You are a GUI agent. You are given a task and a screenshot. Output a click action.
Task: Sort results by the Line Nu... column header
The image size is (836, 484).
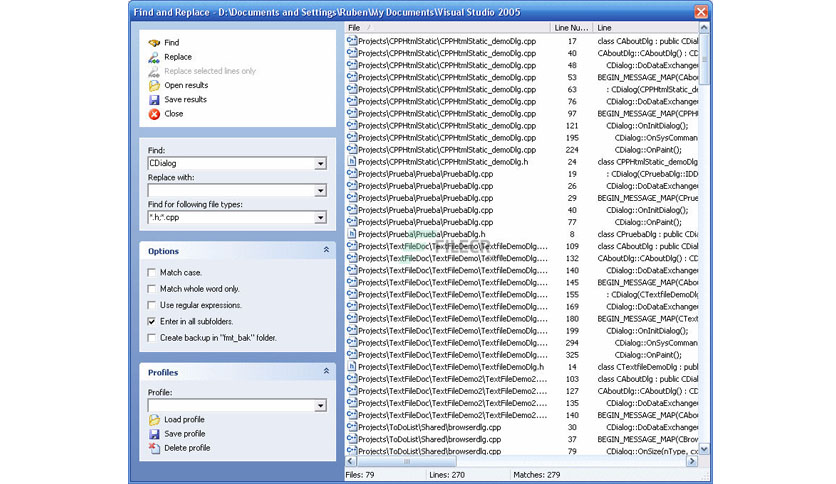(x=571, y=28)
